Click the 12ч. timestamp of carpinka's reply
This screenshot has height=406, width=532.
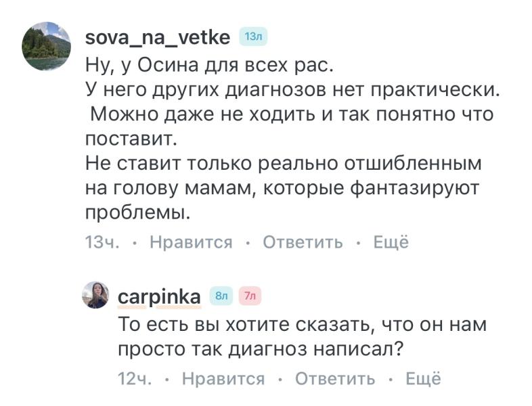[135, 378]
